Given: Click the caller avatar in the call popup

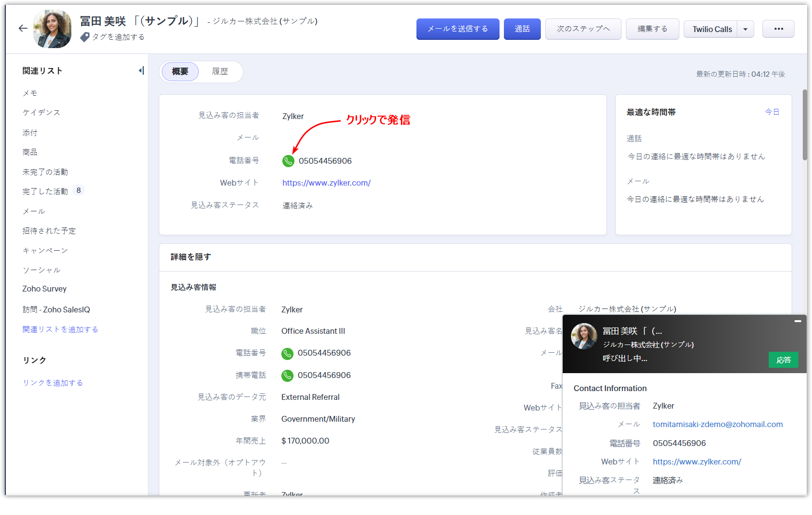Looking at the screenshot, I should (584, 336).
